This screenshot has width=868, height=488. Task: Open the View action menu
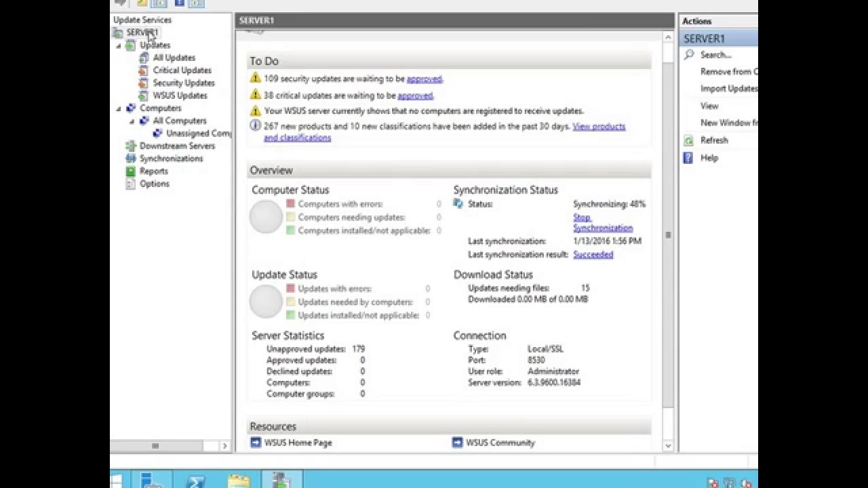point(709,106)
